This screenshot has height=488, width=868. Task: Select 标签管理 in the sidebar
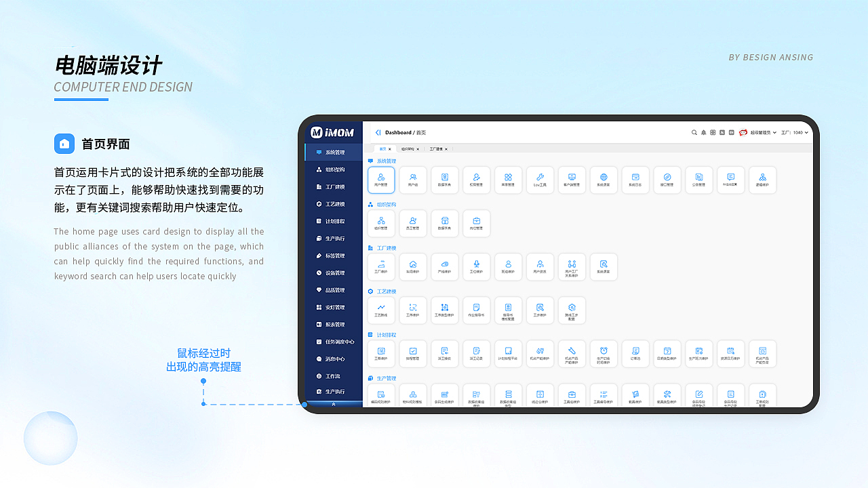click(x=334, y=256)
